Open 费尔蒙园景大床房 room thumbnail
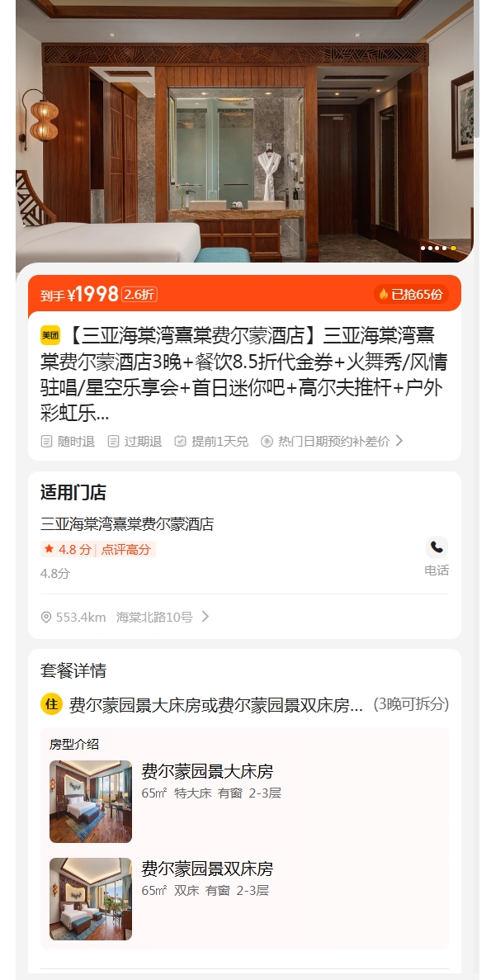Image resolution: width=491 pixels, height=980 pixels. 91,801
